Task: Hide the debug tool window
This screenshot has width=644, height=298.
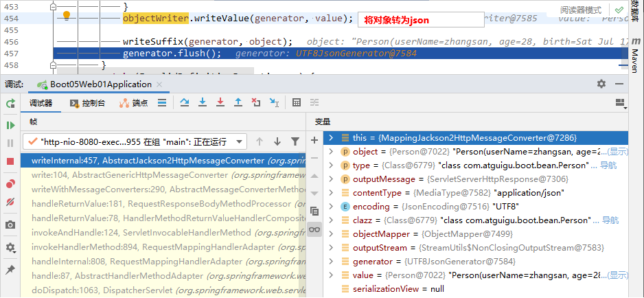Action: click(619, 84)
